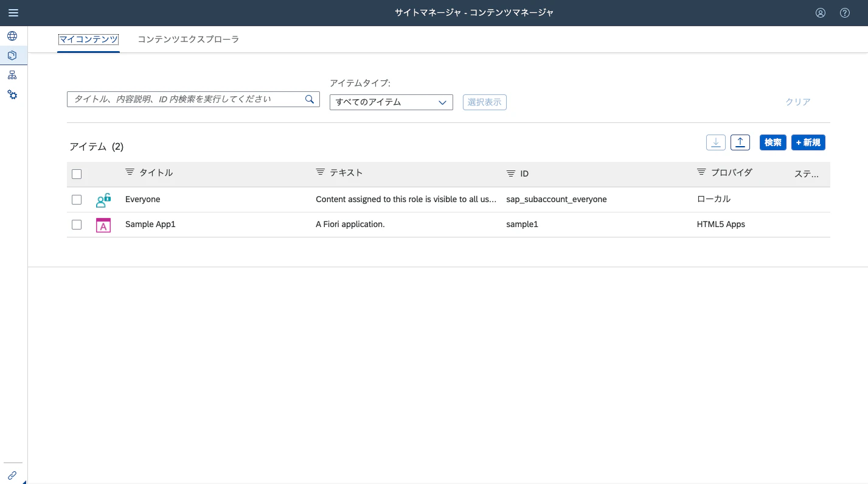Click the Everyone title cell
The height and width of the screenshot is (484, 868).
click(x=143, y=199)
